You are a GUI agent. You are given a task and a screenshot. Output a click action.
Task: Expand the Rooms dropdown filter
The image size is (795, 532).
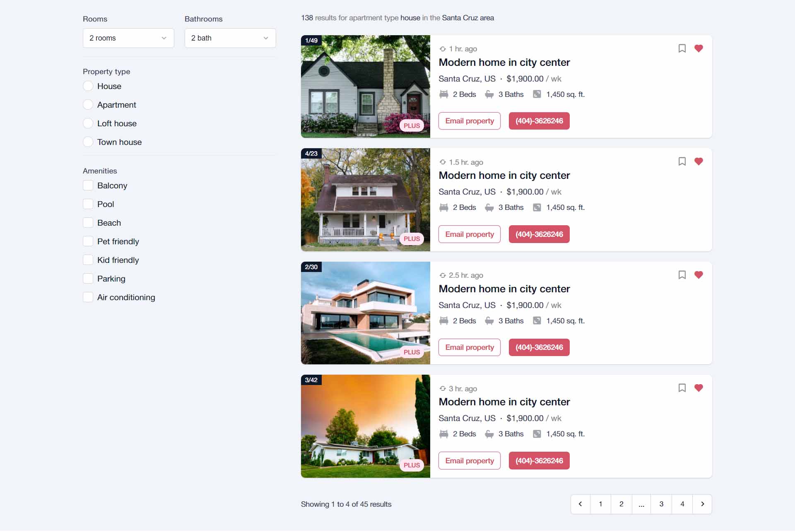(128, 37)
